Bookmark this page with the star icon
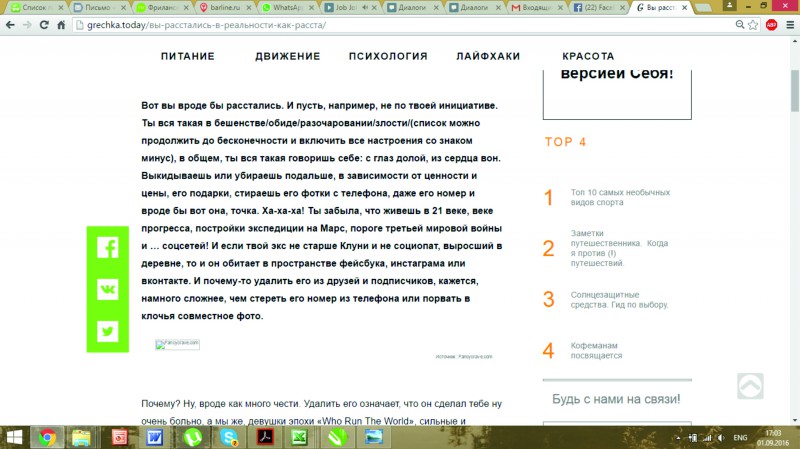The width and height of the screenshot is (800, 449). (753, 24)
